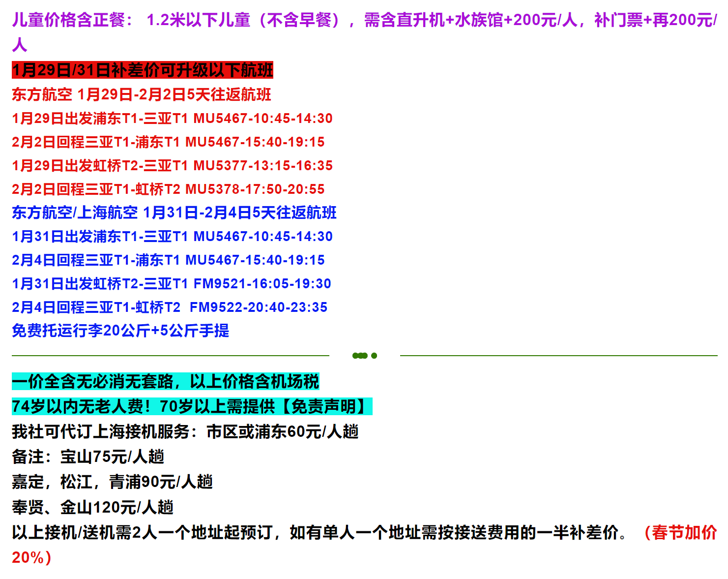
Task: Click the green dotted divider ornament
Action: pyautogui.click(x=365, y=356)
